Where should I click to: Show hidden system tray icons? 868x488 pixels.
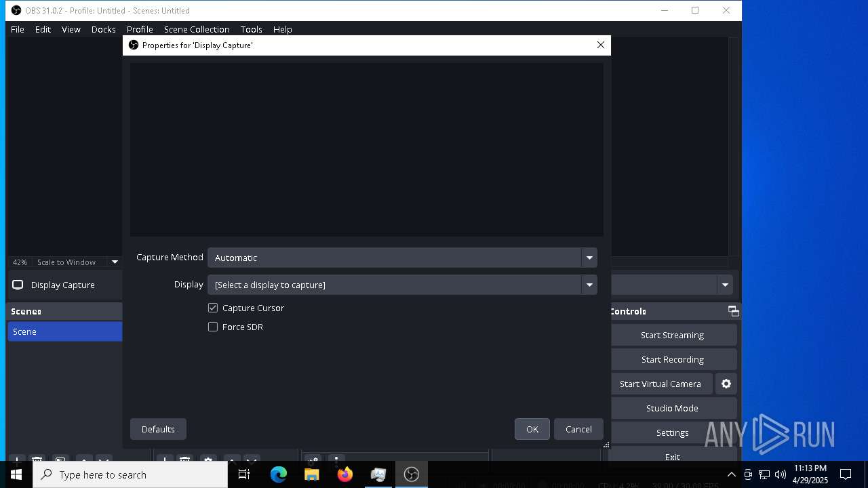coord(731,474)
